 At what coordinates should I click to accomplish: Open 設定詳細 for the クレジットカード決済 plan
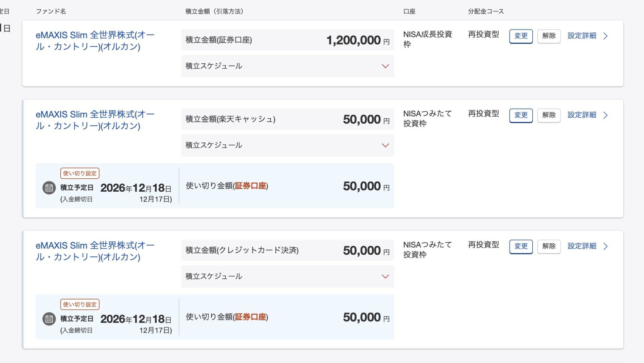582,246
